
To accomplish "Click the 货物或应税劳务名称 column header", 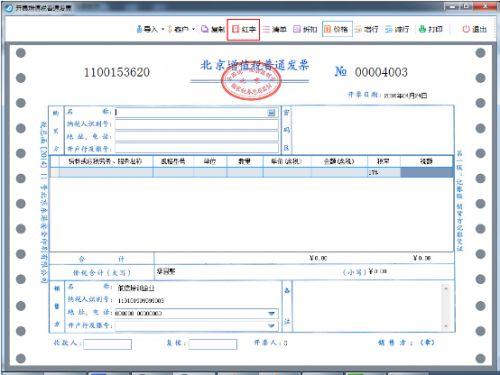I will point(105,161).
